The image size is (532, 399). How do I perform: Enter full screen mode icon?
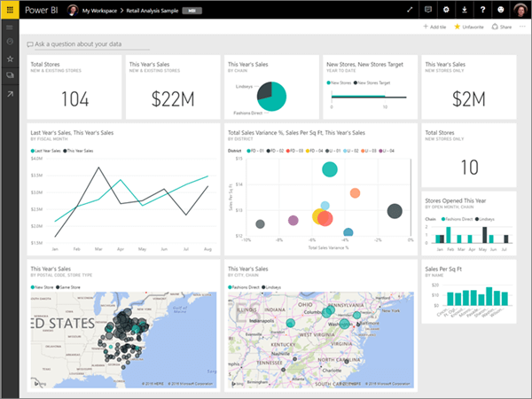[410, 10]
